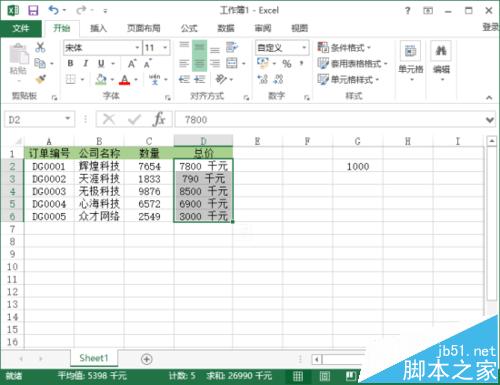Click the Decrease Decimal icon
Screen dimensions: 500x385
tap(278, 79)
